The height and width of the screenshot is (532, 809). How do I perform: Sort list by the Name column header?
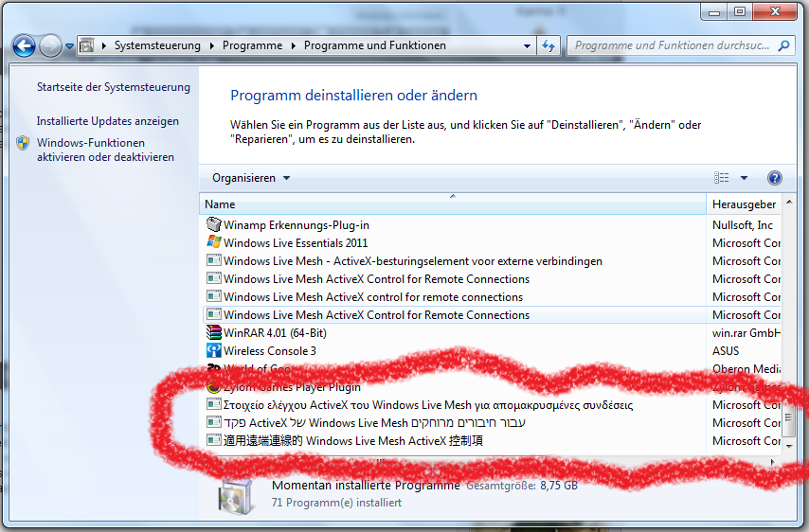[x=220, y=204]
